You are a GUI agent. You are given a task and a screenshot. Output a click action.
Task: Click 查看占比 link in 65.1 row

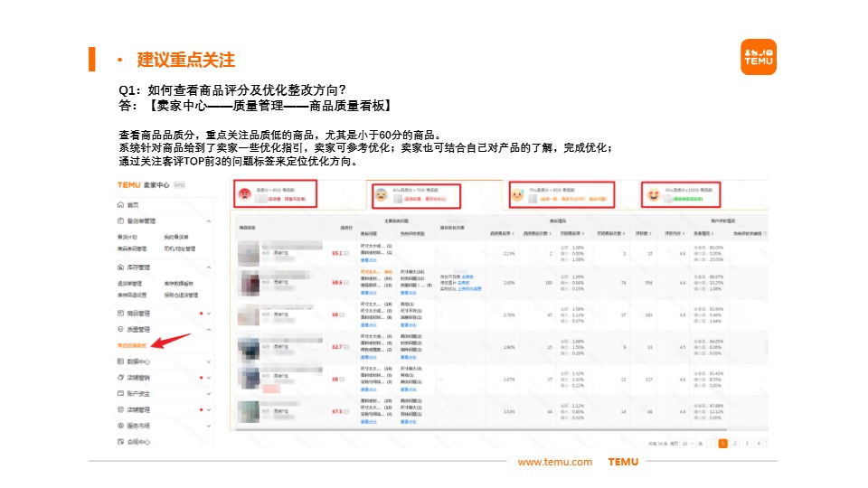tap(369, 260)
